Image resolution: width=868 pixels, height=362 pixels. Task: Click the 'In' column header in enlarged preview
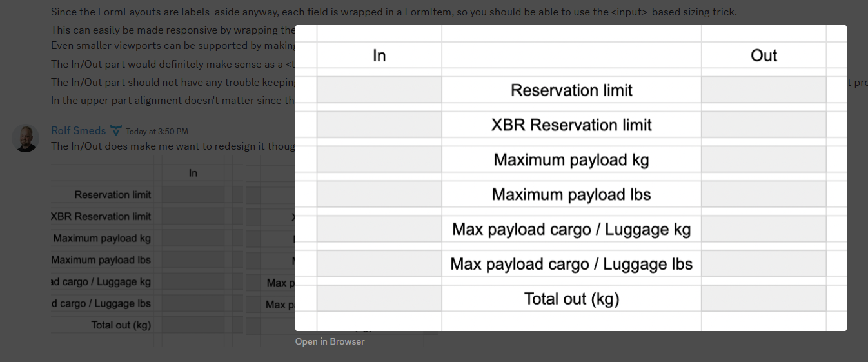coord(379,55)
